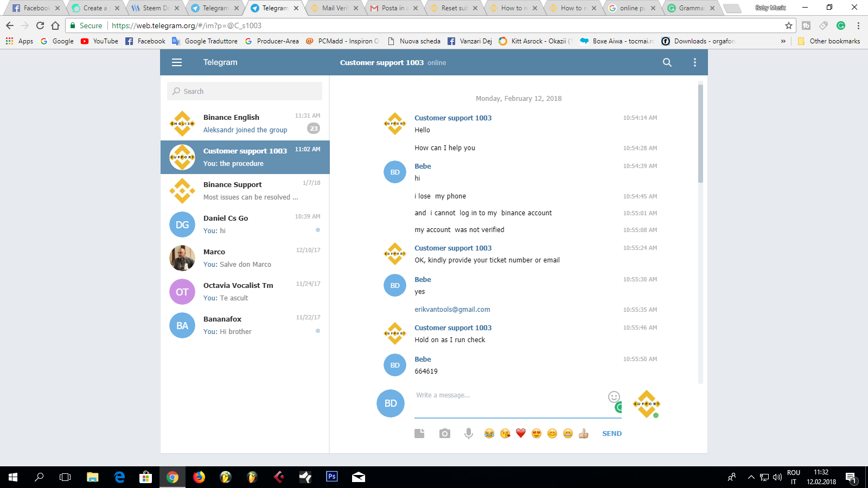The width and height of the screenshot is (868, 488).
Task: Click the chat list Search field
Action: [x=245, y=91]
